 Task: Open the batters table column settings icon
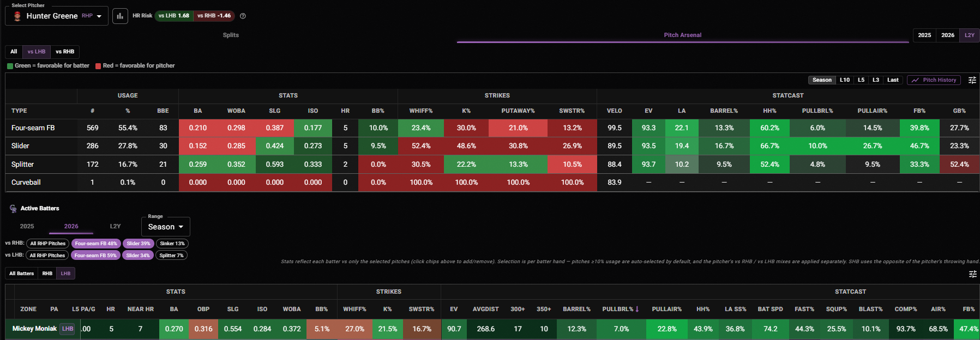tap(972, 274)
